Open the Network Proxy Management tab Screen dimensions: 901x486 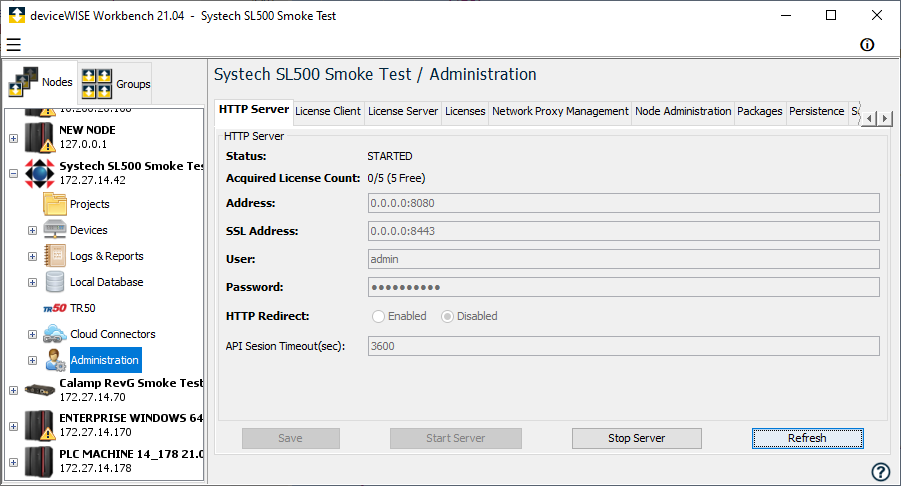pyautogui.click(x=560, y=111)
